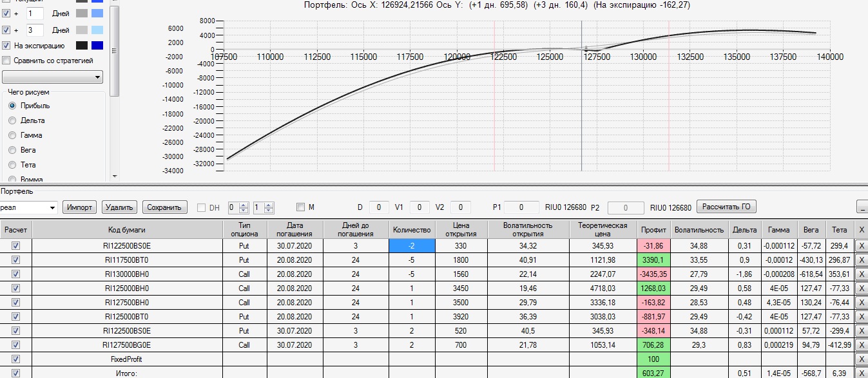This screenshot has width=868, height=378.
Task: Remove row RI122500BS0E Put 330 via X
Action: point(862,245)
